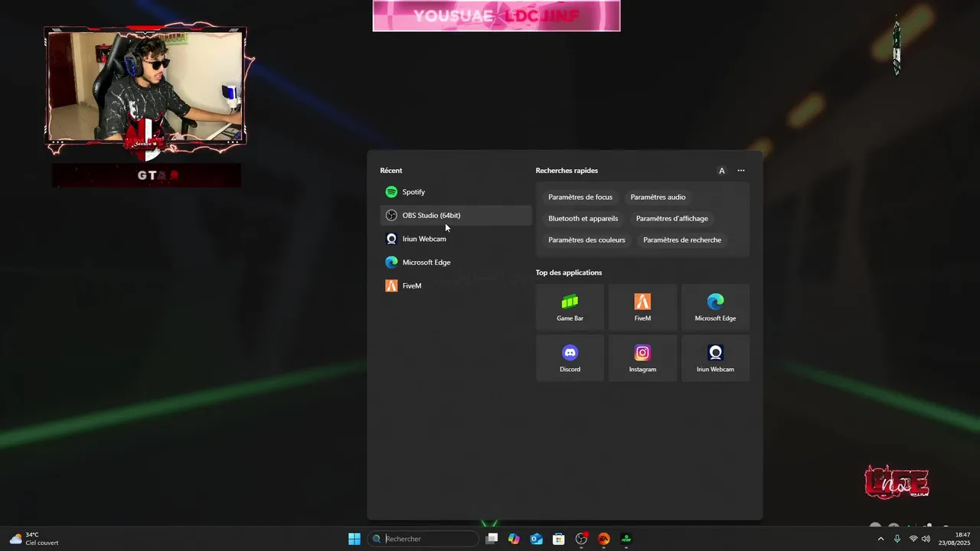The width and height of the screenshot is (980, 551).
Task: Open the Windows Start button
Action: click(354, 539)
